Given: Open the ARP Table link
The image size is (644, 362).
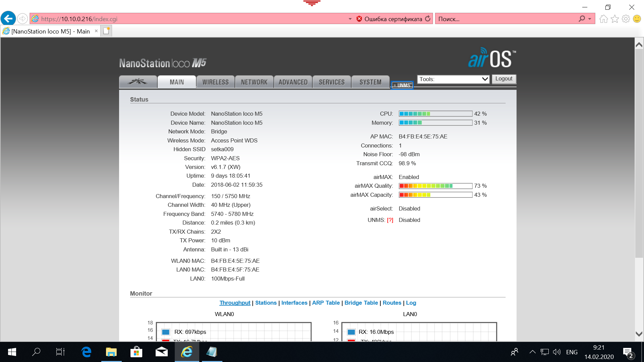Looking at the screenshot, I should click(326, 303).
